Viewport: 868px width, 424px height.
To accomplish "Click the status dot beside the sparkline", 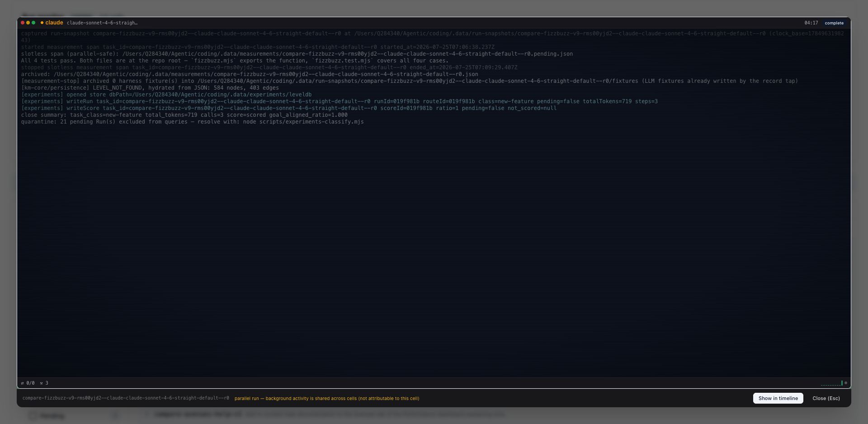I will pos(846,383).
